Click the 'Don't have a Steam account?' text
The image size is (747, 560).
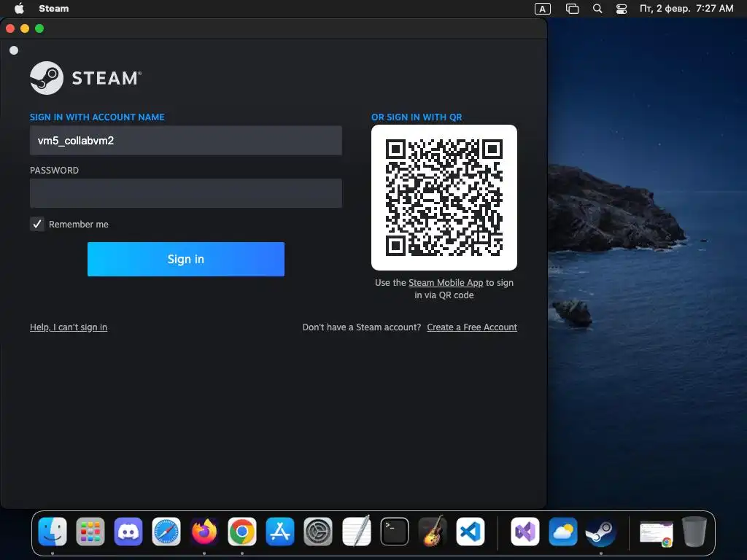362,327
